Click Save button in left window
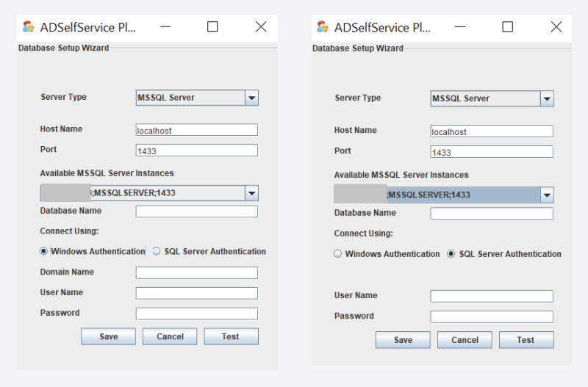 pos(109,336)
